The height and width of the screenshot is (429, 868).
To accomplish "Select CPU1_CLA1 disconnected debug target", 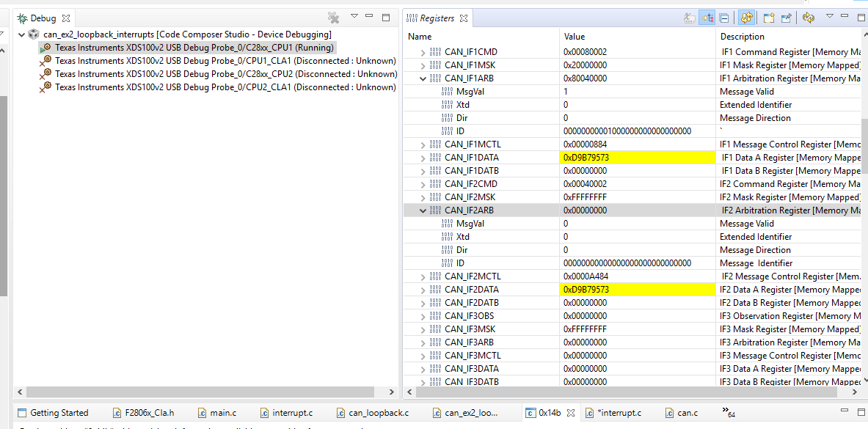I will click(x=225, y=61).
